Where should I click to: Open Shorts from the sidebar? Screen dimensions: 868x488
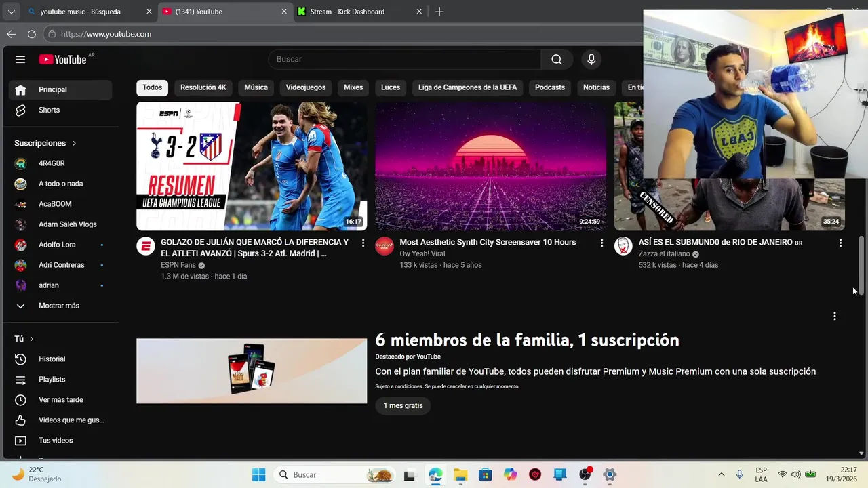pos(60,110)
